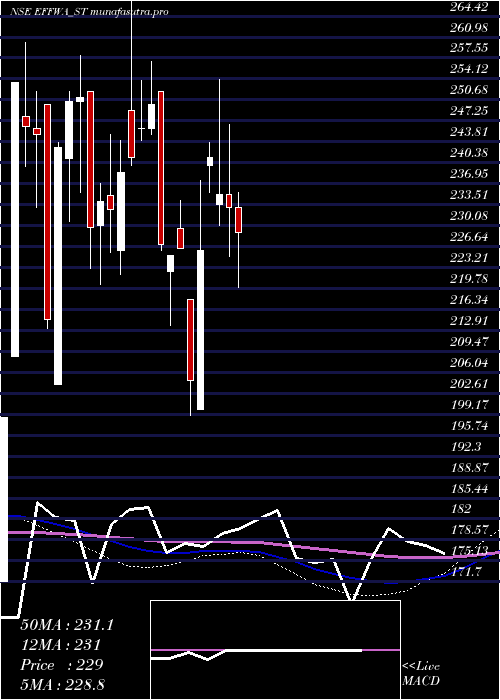
Task: Click the NSE EFFWA_ST munafasutra.pro chart title
Action: click(x=89, y=12)
